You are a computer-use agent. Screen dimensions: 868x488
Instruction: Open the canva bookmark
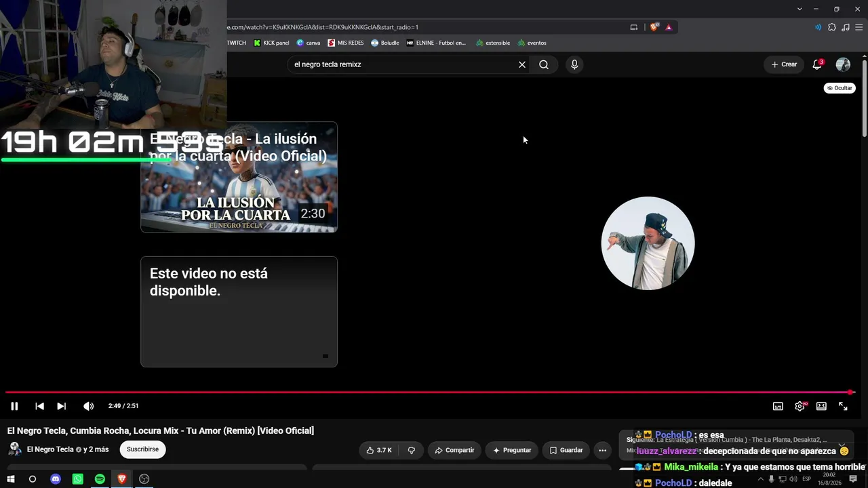[x=309, y=43]
